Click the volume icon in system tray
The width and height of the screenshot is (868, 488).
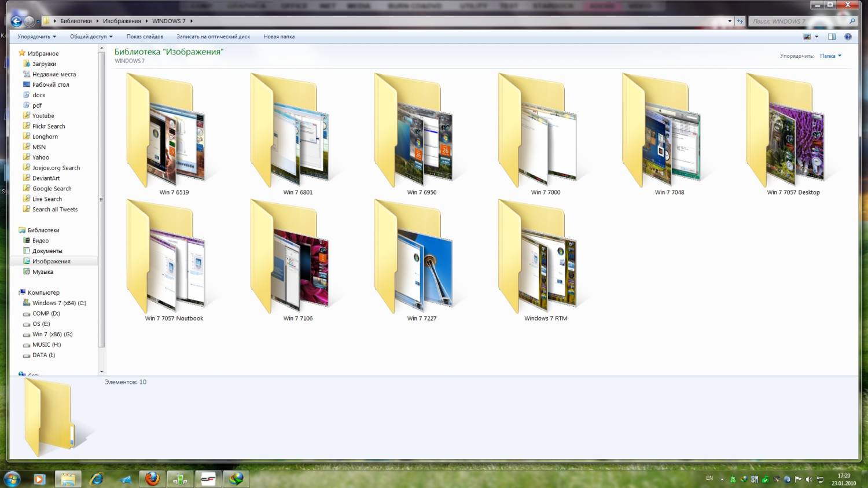tap(809, 479)
